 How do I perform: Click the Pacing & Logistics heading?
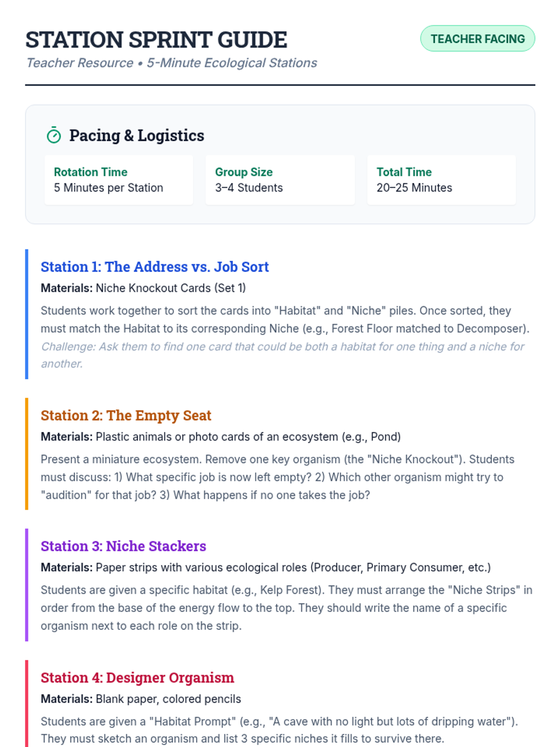(136, 135)
